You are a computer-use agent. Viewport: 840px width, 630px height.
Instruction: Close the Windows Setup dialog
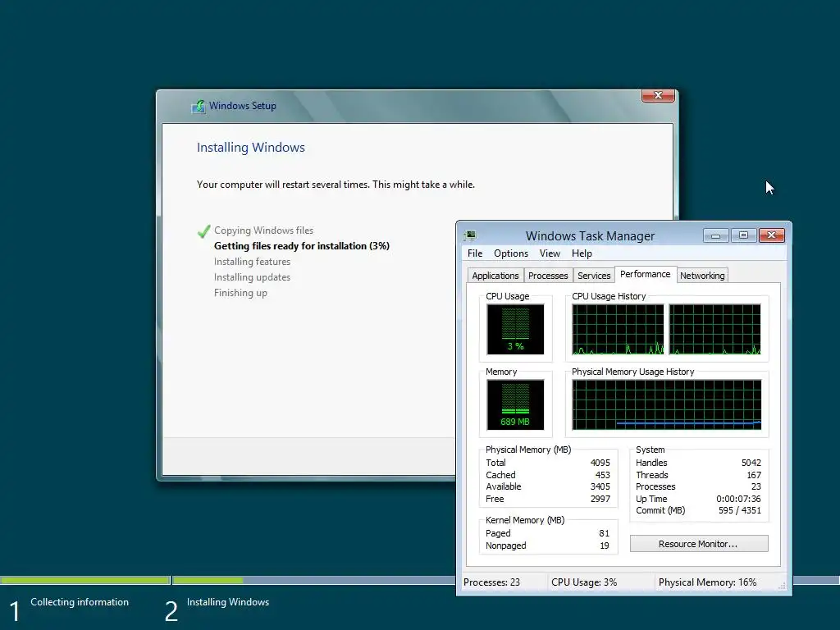point(658,95)
